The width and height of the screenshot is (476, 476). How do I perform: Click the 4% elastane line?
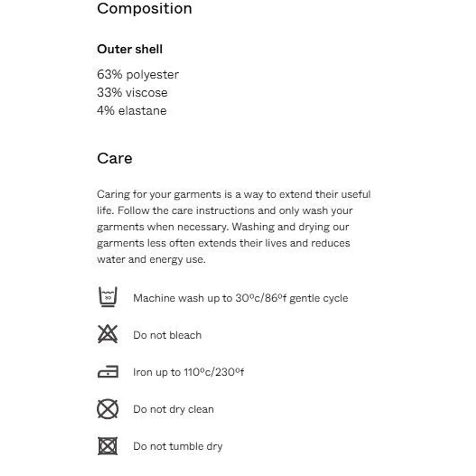coord(131,111)
